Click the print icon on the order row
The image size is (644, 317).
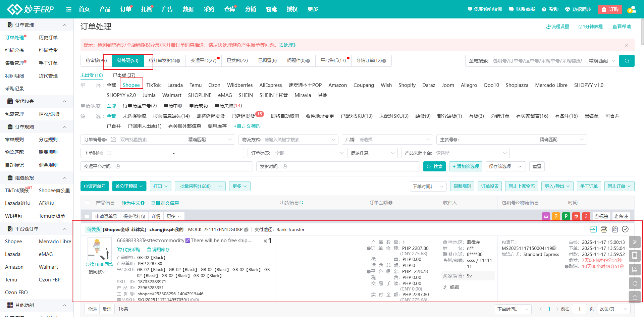pos(604,229)
